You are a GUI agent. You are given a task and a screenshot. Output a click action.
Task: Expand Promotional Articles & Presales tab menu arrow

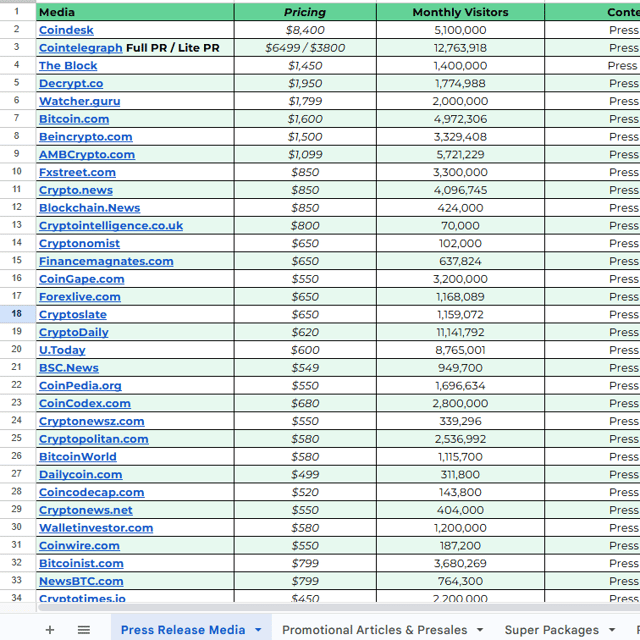coord(482,630)
